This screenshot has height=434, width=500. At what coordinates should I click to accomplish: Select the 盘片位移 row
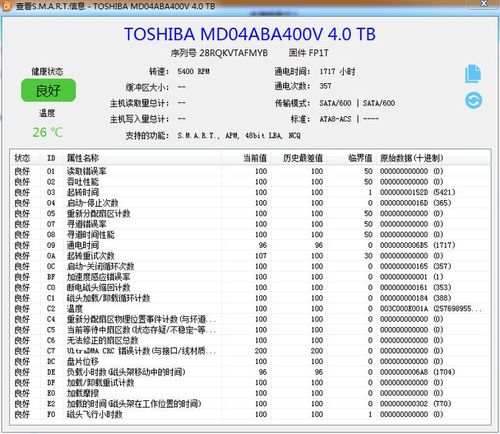coord(250,362)
